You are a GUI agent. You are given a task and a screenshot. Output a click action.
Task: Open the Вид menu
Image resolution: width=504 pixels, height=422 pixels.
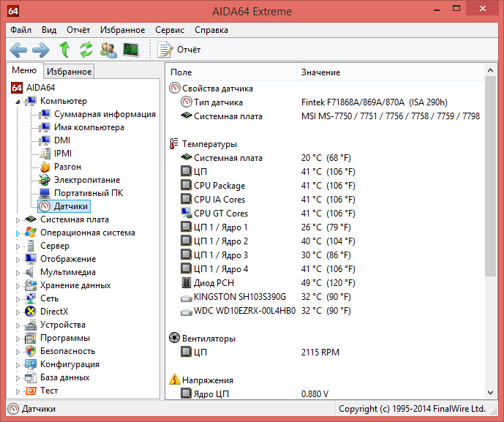[x=49, y=30]
